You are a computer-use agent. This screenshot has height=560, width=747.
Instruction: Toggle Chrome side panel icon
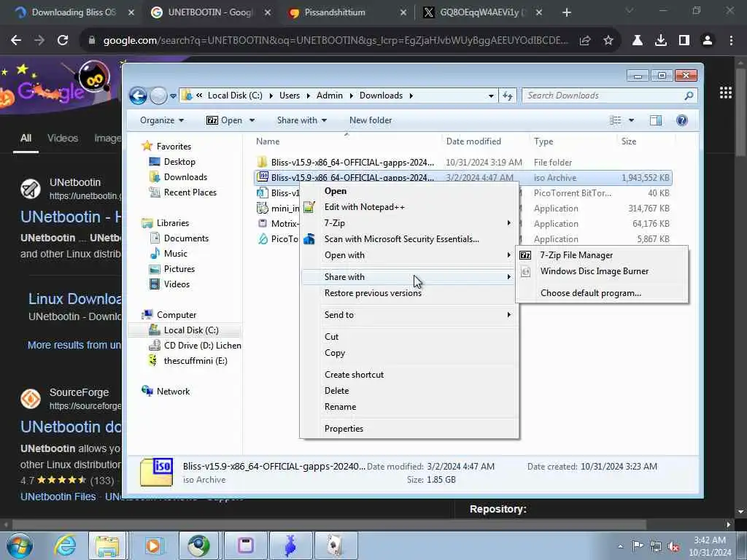point(684,41)
